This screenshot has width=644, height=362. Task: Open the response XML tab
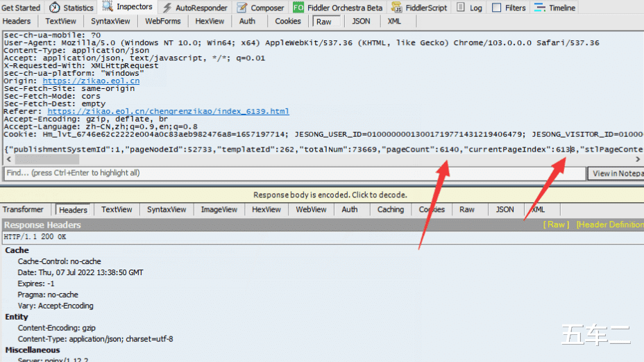[x=538, y=209]
